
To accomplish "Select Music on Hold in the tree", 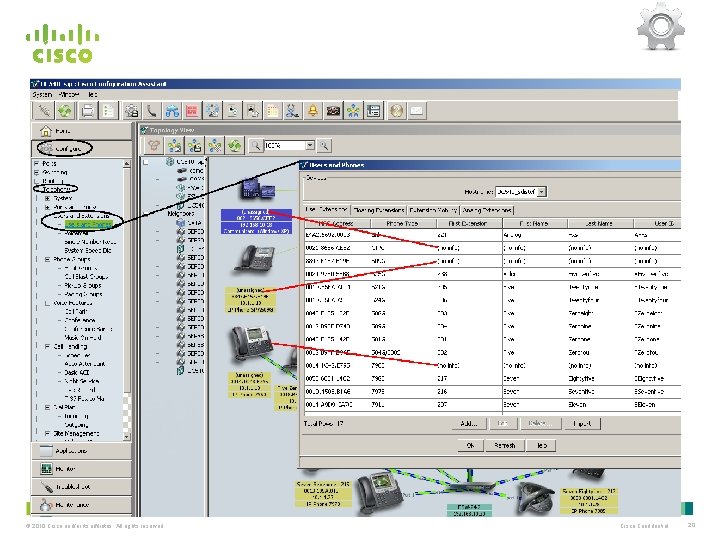I will pos(83,338).
